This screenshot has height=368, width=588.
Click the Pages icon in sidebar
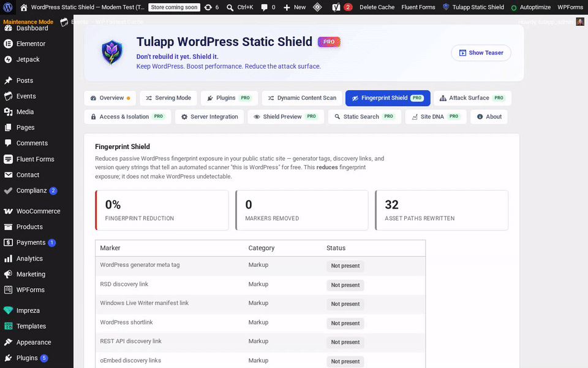pos(8,128)
